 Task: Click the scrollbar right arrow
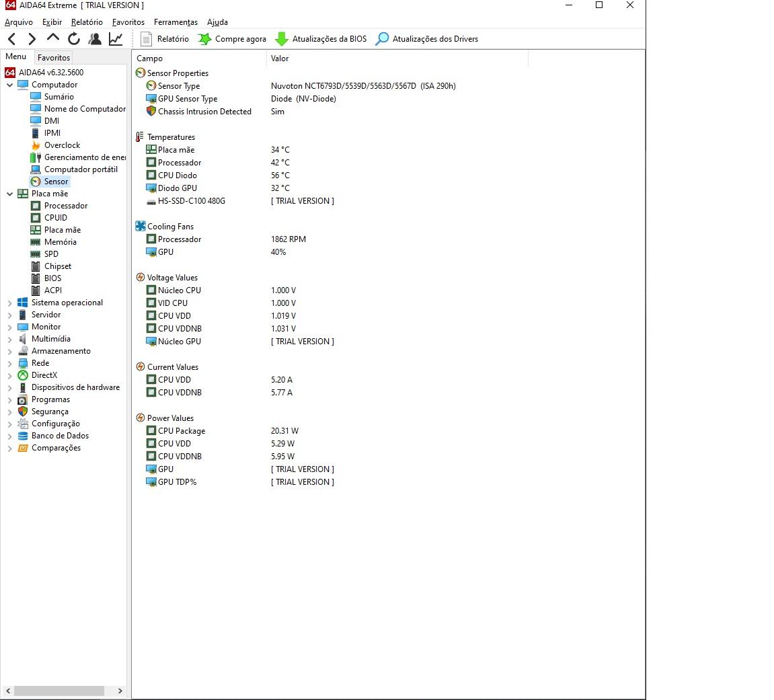[120, 691]
